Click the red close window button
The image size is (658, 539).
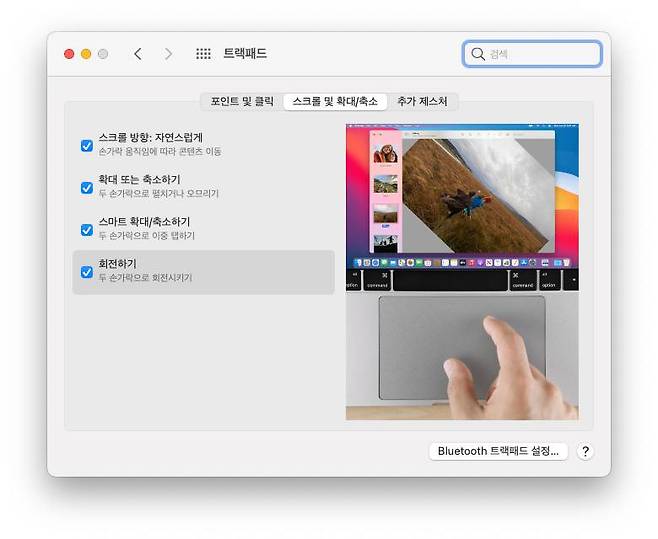click(x=69, y=54)
